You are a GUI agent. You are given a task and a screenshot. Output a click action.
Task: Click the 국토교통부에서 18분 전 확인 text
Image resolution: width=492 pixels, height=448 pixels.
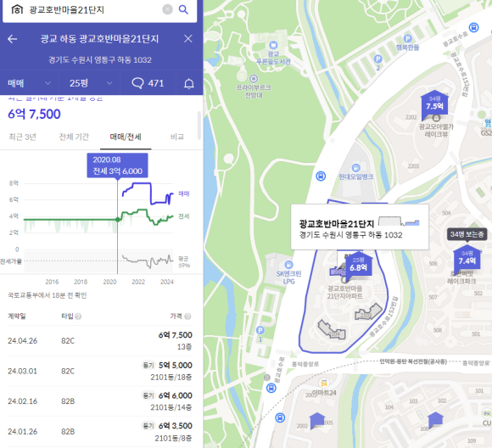(47, 295)
